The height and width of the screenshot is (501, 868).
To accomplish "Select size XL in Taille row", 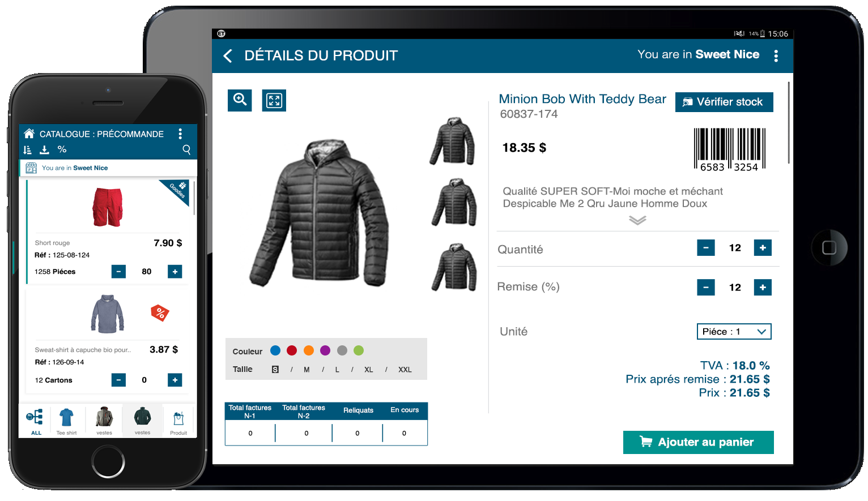I will 369,370.
